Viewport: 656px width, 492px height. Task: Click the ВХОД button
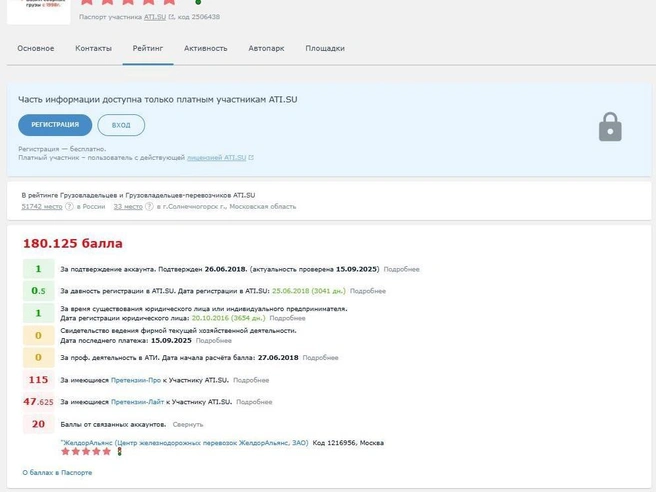coord(121,125)
